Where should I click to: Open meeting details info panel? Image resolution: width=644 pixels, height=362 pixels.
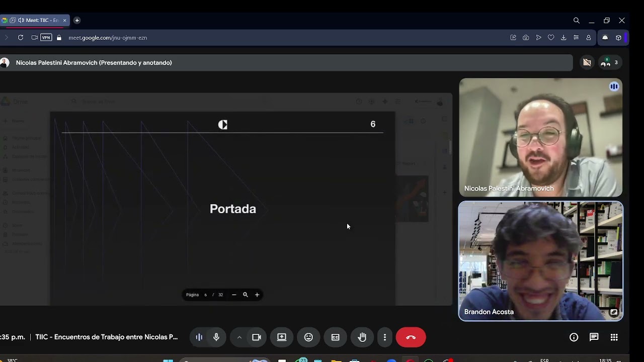574,337
